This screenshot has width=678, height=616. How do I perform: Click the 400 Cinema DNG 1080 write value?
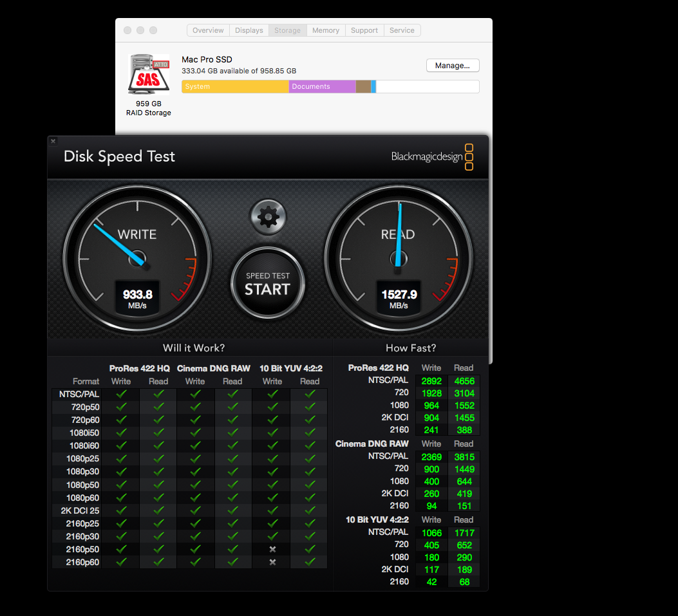pos(431,481)
